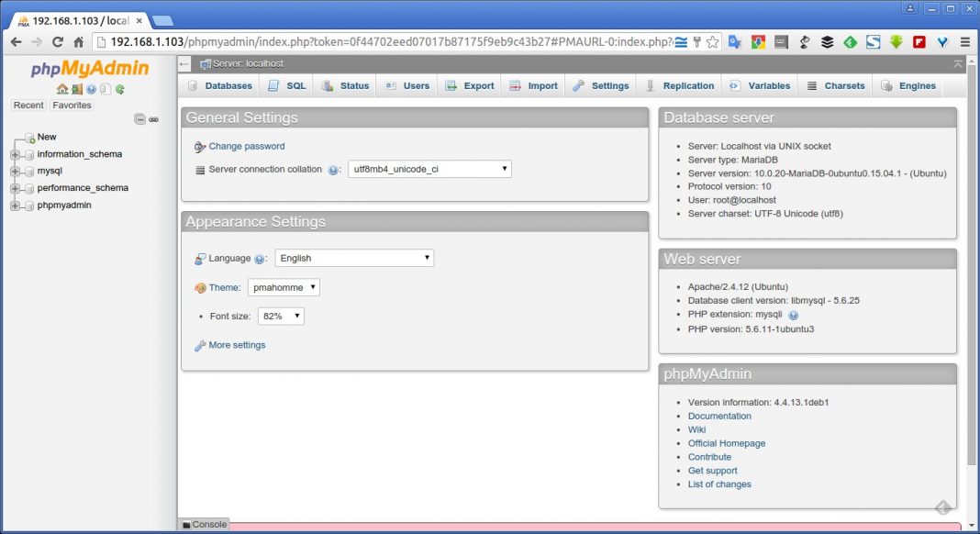Click the Theme label link

pos(225,287)
